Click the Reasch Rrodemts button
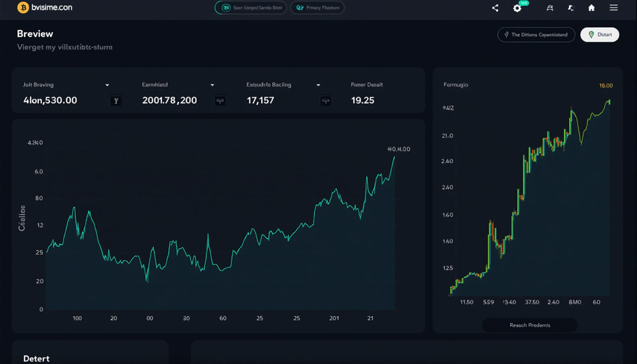This screenshot has height=364, width=637. [530, 325]
